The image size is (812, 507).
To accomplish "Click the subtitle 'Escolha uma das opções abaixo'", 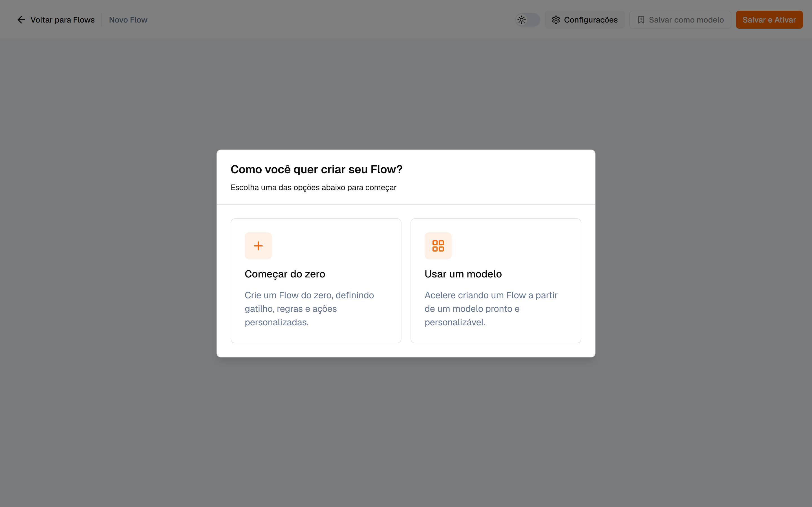I will (314, 187).
